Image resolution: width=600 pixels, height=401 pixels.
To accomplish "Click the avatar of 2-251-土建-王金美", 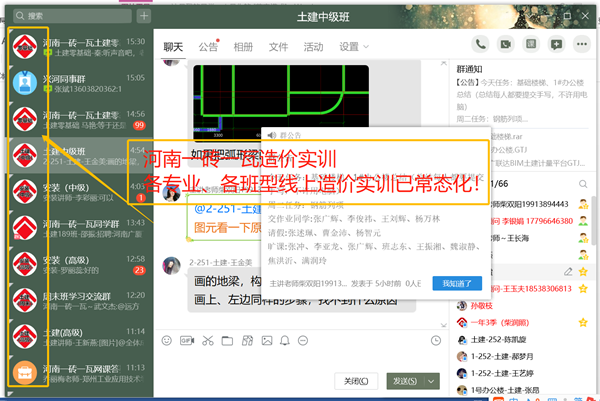I will tap(171, 266).
